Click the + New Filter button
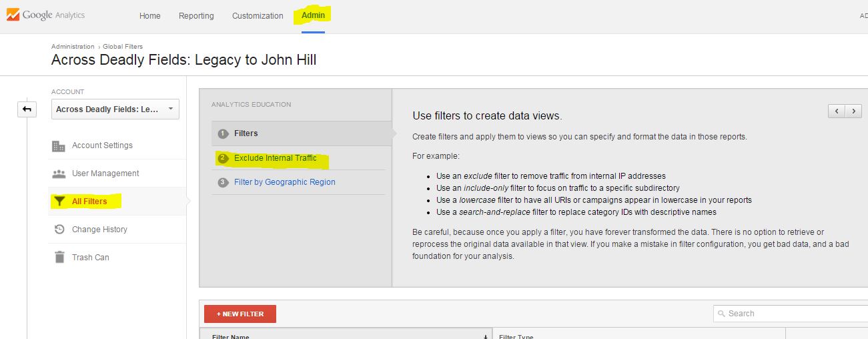This screenshot has width=868, height=339. [x=240, y=314]
